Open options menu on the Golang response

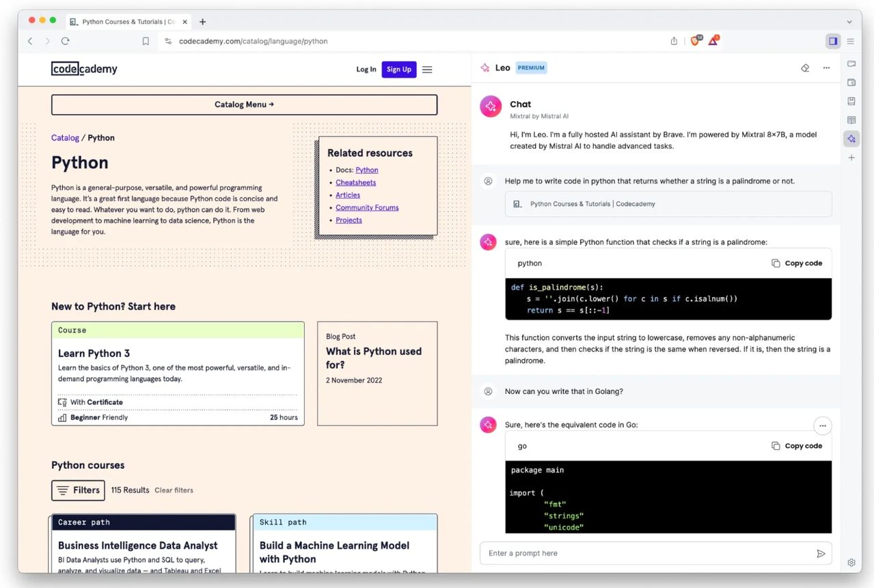[823, 425]
